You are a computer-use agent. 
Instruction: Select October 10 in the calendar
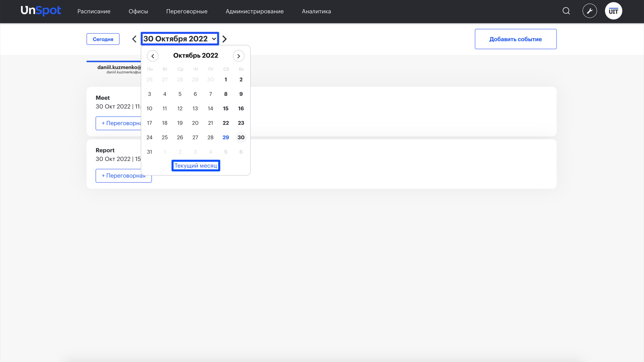[149, 109]
